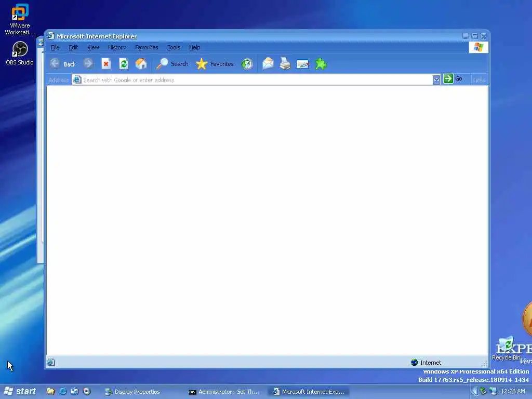Open the History menu
The height and width of the screenshot is (399, 532).
click(x=117, y=47)
